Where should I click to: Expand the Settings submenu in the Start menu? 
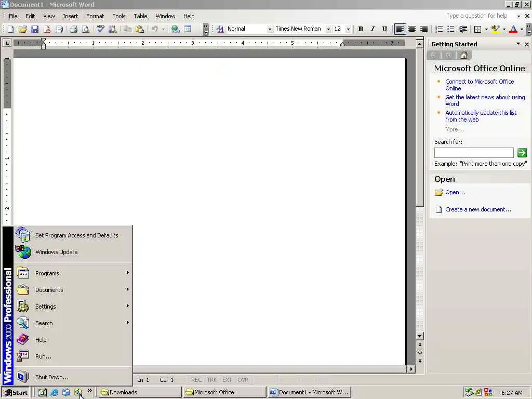point(73,307)
